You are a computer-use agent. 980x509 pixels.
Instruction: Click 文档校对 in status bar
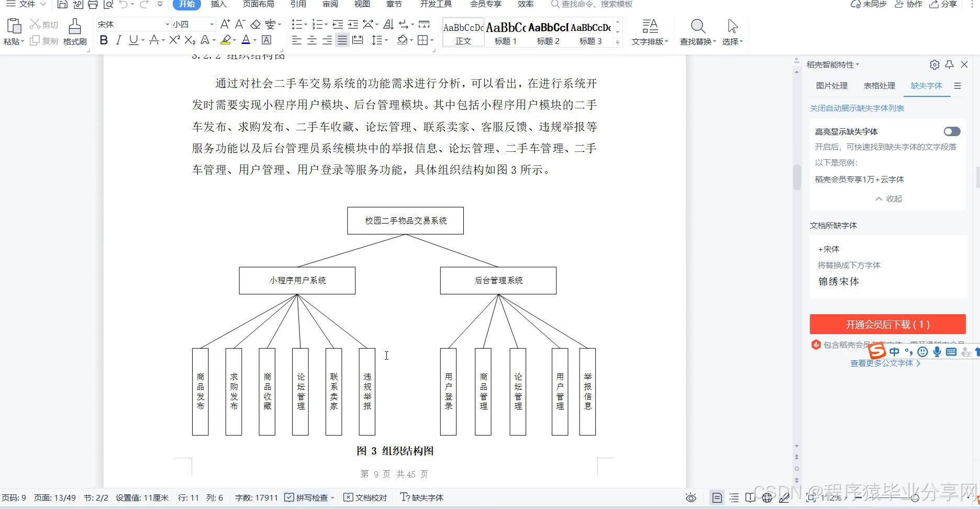tap(365, 497)
